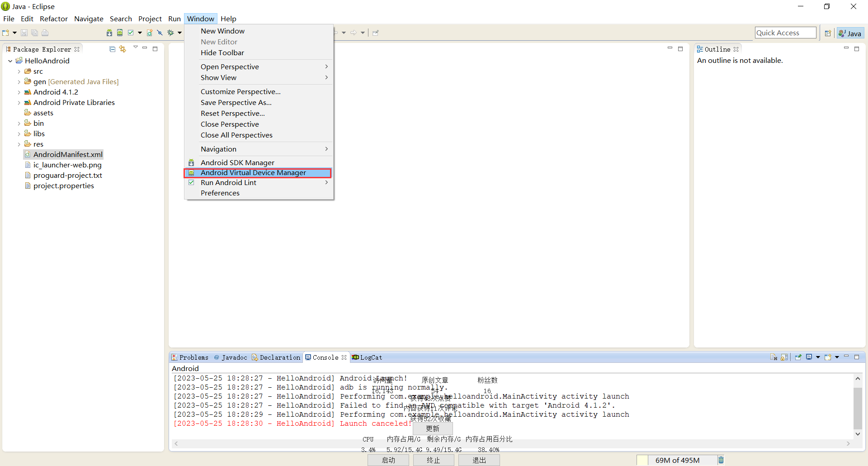Click the Save toolbar icon
Image resolution: width=868 pixels, height=466 pixels.
[x=24, y=33]
